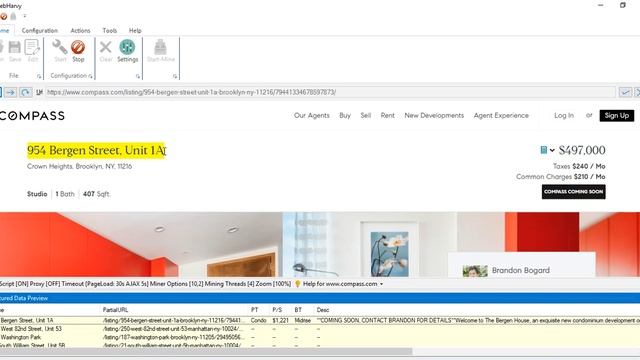Expand the Settings group dialog launcher
The width and height of the screenshot is (640, 360).
(138, 76)
